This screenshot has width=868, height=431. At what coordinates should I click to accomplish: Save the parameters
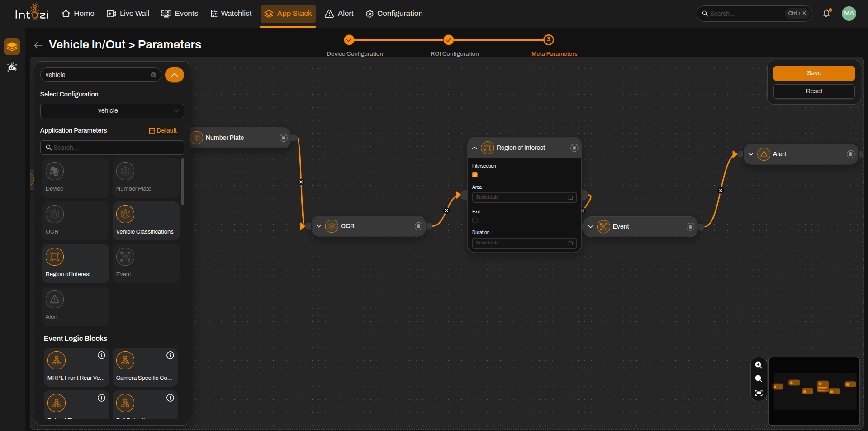[814, 73]
